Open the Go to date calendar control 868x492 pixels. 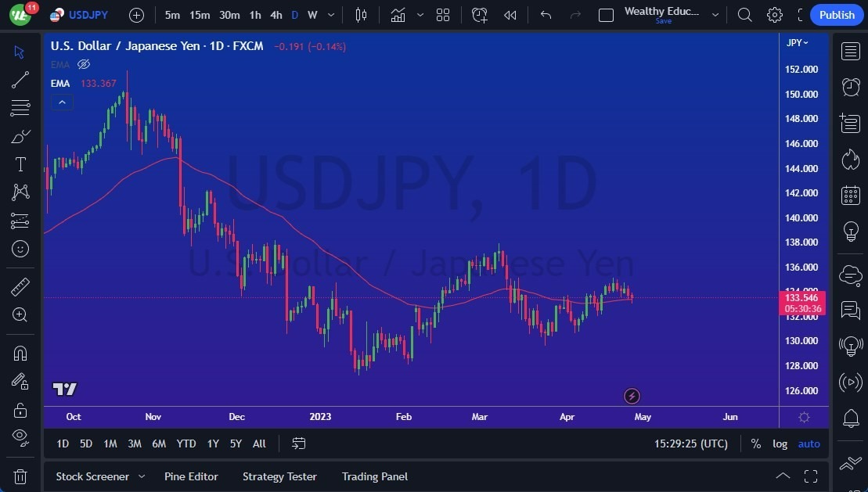tap(298, 444)
